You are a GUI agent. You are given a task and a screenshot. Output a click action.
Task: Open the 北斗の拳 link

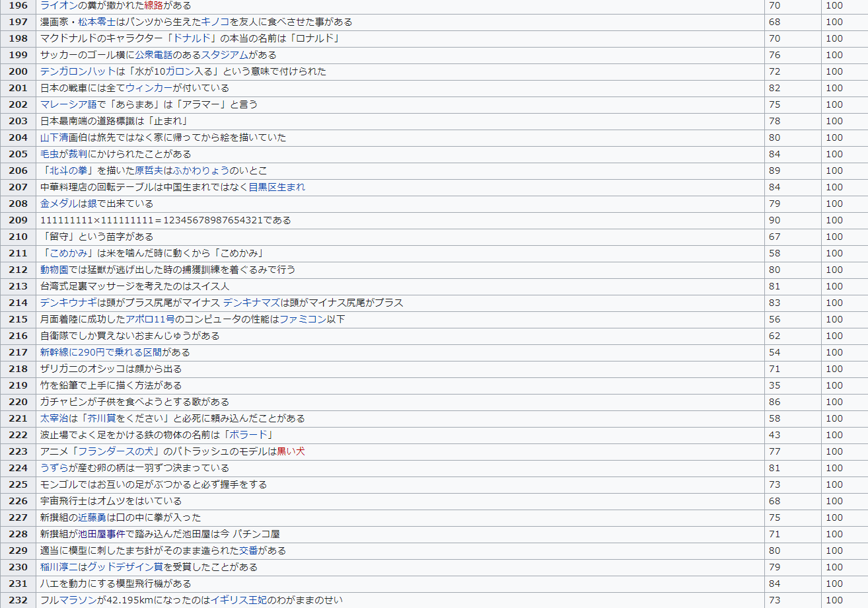point(68,171)
